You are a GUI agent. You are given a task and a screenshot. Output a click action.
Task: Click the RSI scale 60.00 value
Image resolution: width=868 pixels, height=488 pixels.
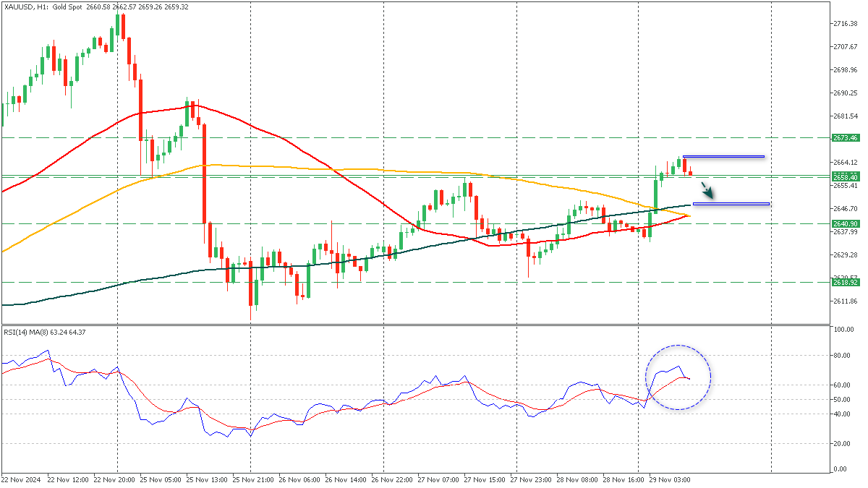(x=842, y=385)
